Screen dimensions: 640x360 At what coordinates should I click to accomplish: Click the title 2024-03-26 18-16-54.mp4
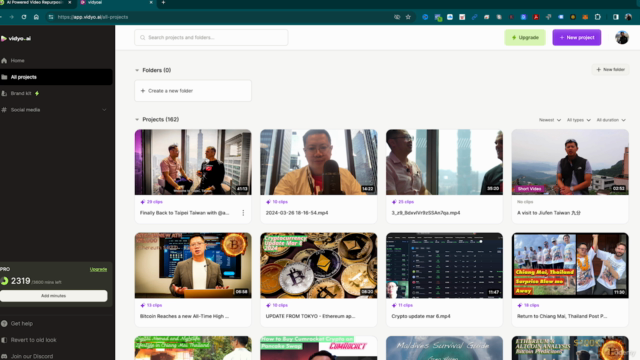pyautogui.click(x=297, y=213)
